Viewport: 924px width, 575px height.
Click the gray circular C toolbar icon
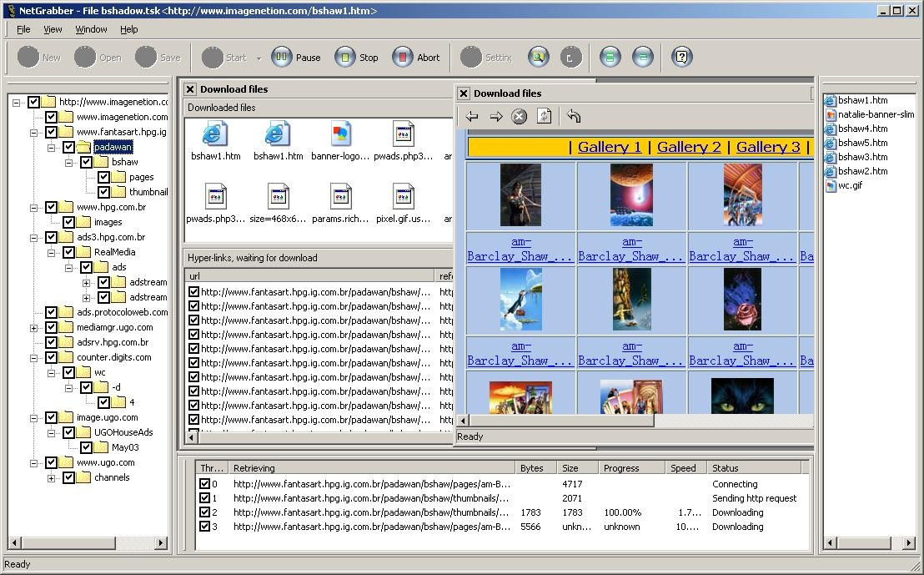(x=570, y=58)
